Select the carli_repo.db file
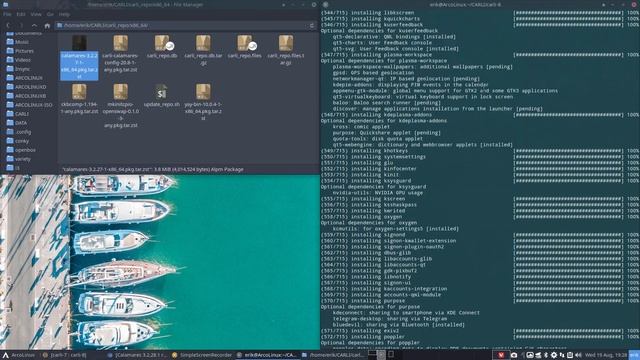This screenshot has height=360, width=640. tap(162, 47)
